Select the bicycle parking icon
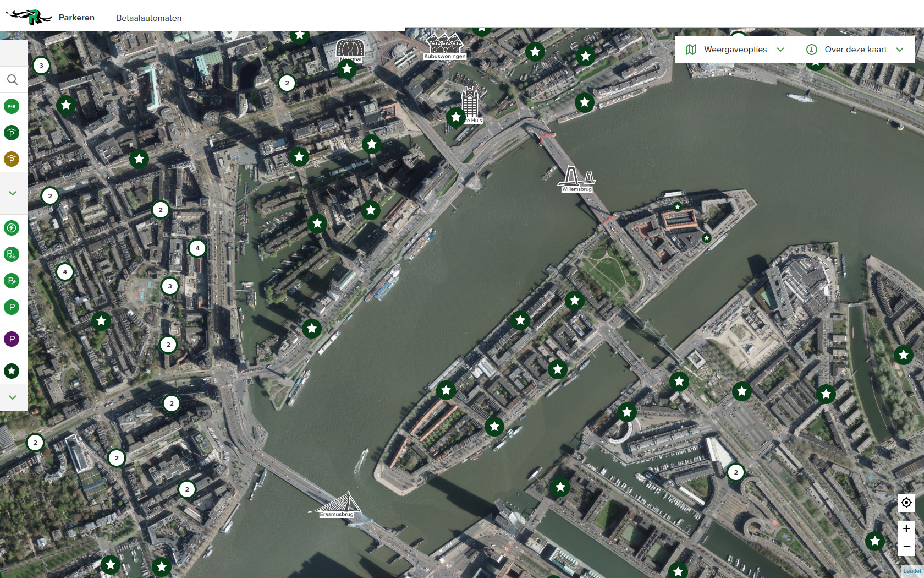This screenshot has width=924, height=578. point(12,254)
